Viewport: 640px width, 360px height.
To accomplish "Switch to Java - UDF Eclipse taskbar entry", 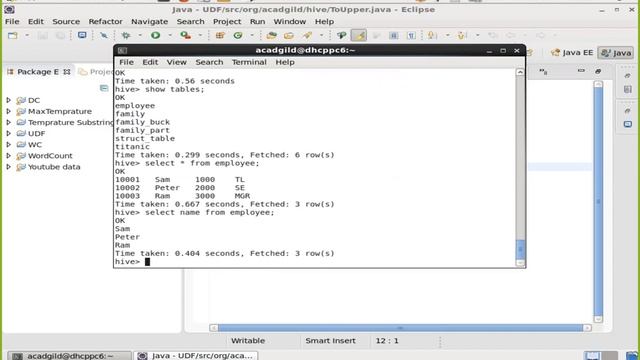I will (x=196, y=356).
